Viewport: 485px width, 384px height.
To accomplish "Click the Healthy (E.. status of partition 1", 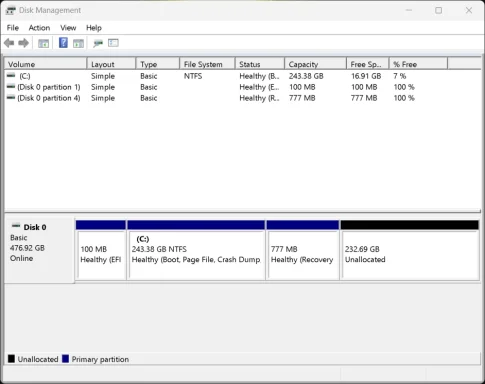I will (259, 87).
